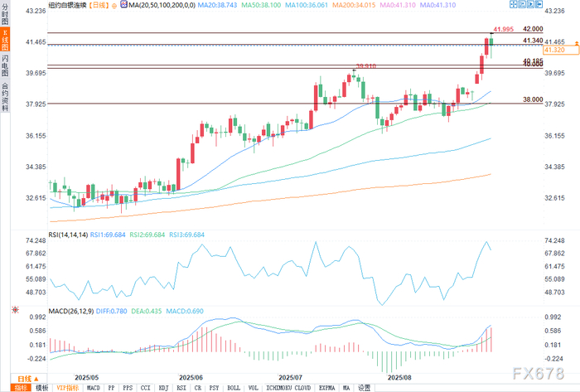Open the 日线 period selector dropdown
The image size is (580, 392).
click(28, 379)
